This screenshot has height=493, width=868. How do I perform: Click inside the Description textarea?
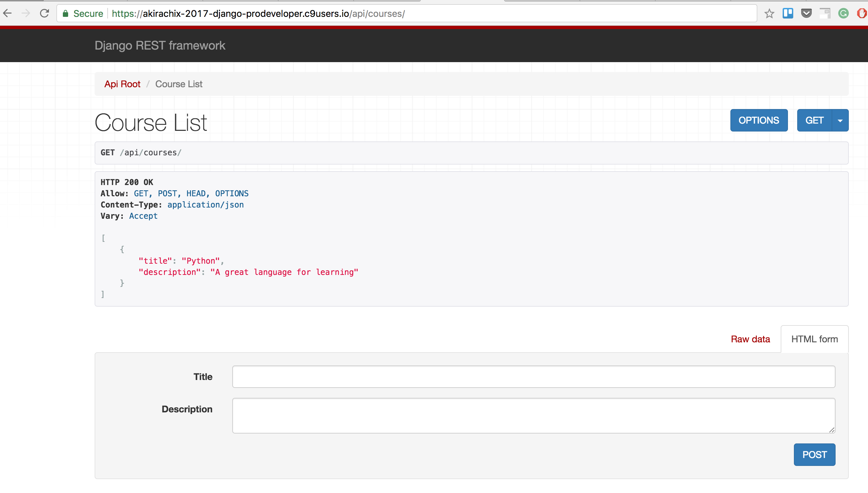tap(533, 415)
